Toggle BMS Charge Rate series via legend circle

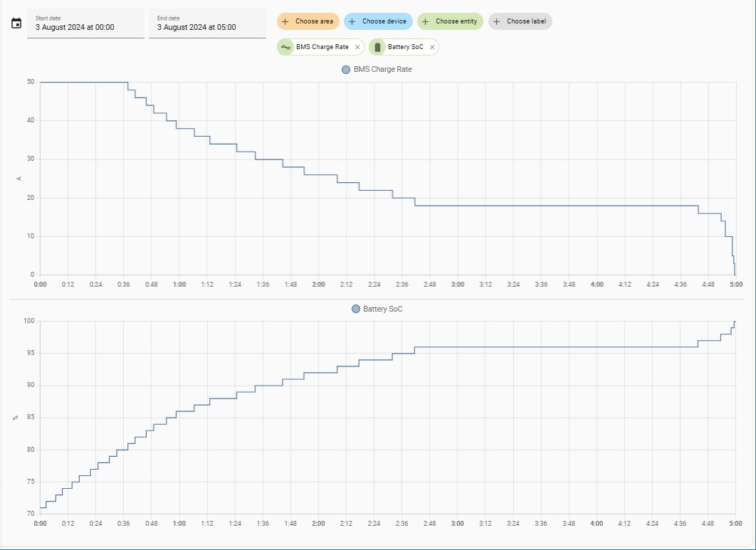pos(346,70)
